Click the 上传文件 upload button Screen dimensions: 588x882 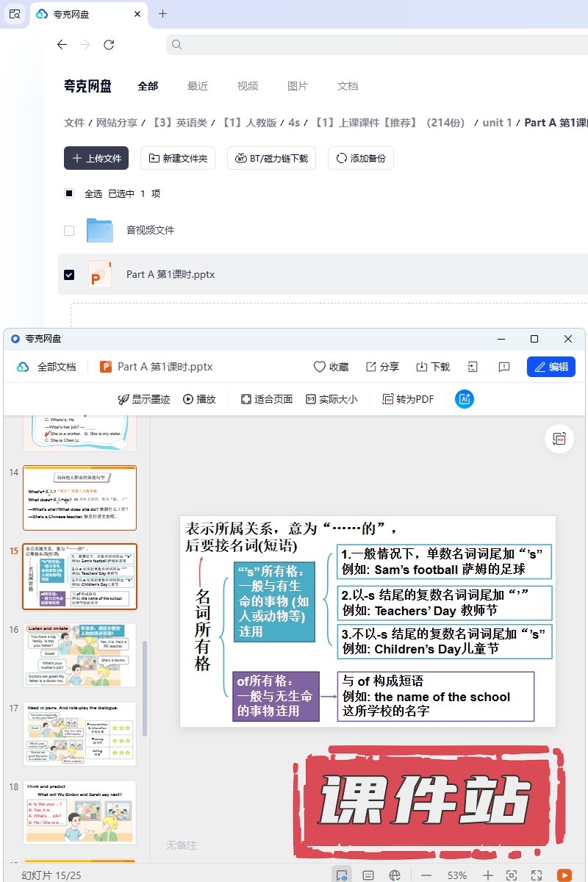point(96,158)
